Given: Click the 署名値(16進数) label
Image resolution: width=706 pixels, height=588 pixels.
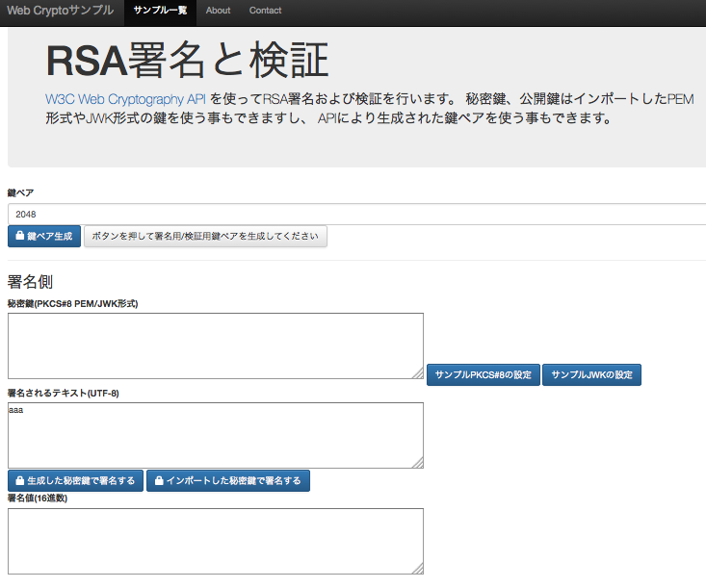Looking at the screenshot, I should coord(38,499).
